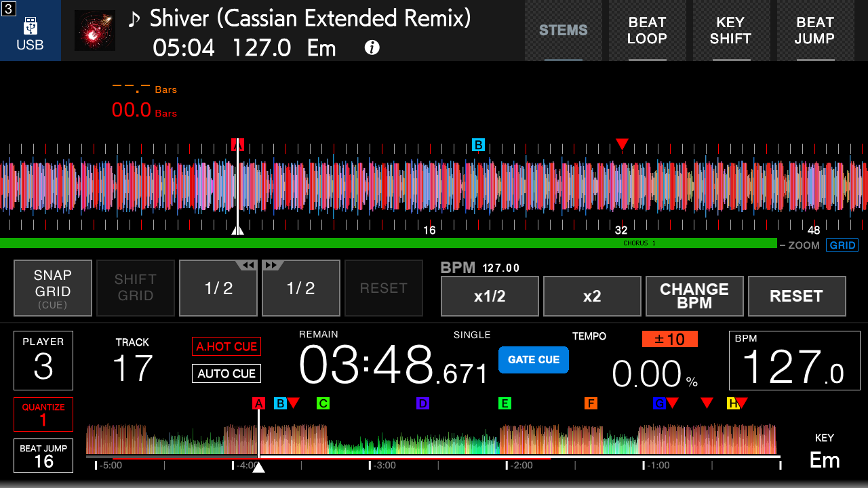Select orange hot cue F marker

[x=591, y=403]
